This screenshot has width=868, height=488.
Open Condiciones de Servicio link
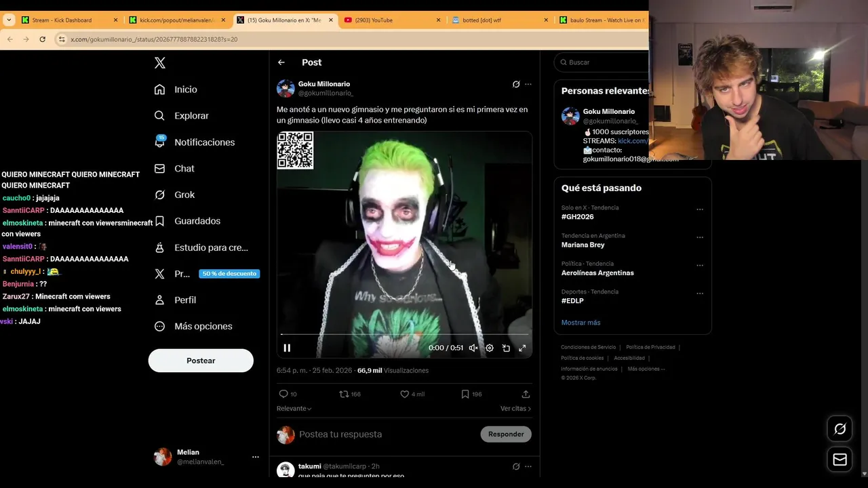[589, 347]
